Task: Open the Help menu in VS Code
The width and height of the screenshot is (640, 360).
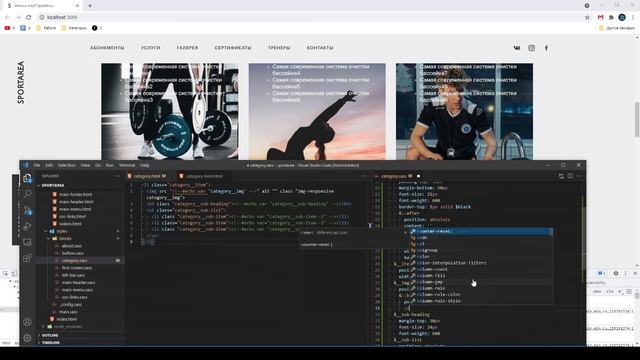Action: (144, 165)
